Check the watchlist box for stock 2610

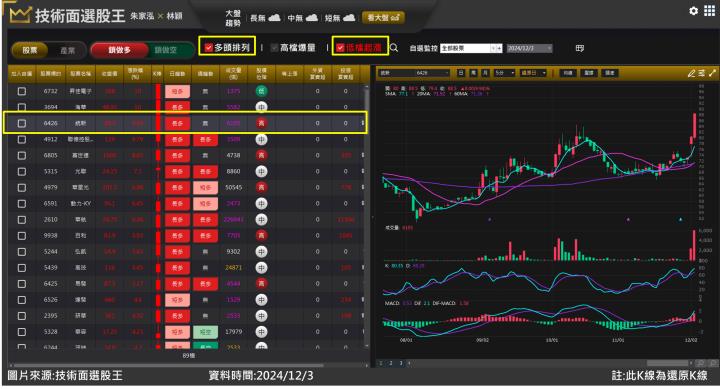22,220
